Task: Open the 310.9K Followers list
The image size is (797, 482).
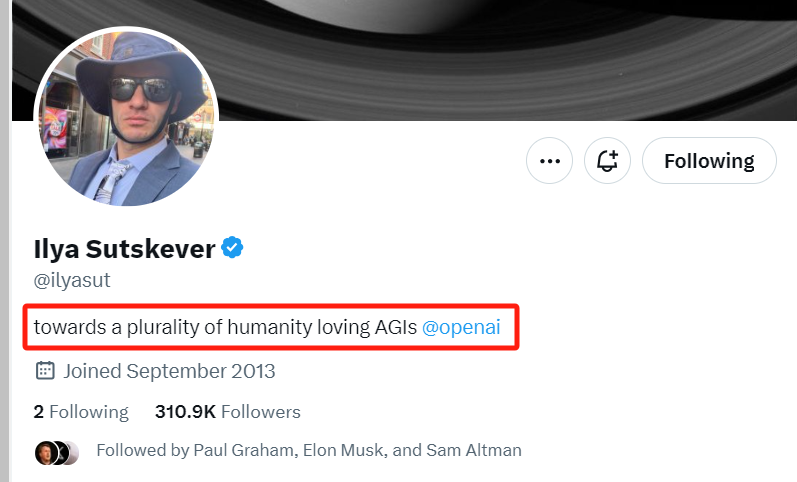Action: [x=227, y=411]
